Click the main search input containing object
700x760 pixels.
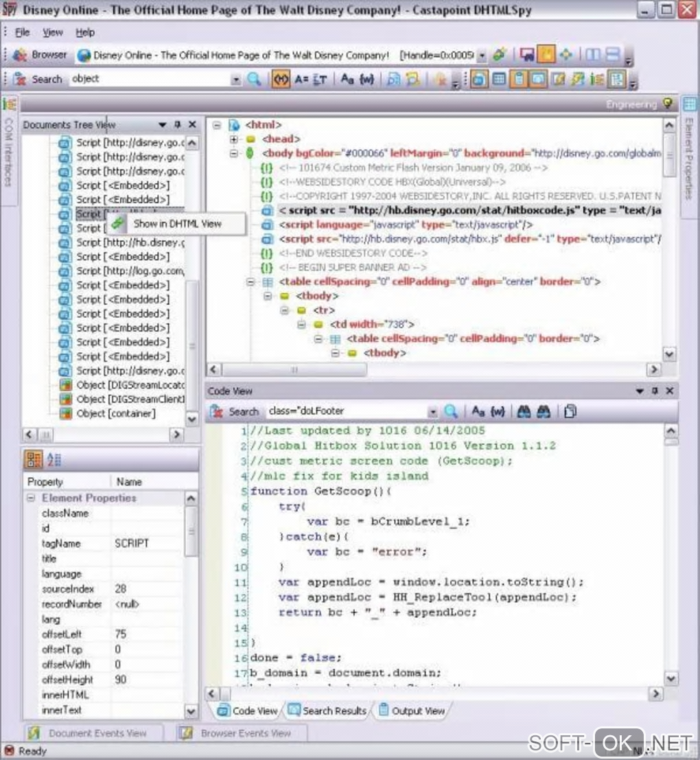pos(150,79)
